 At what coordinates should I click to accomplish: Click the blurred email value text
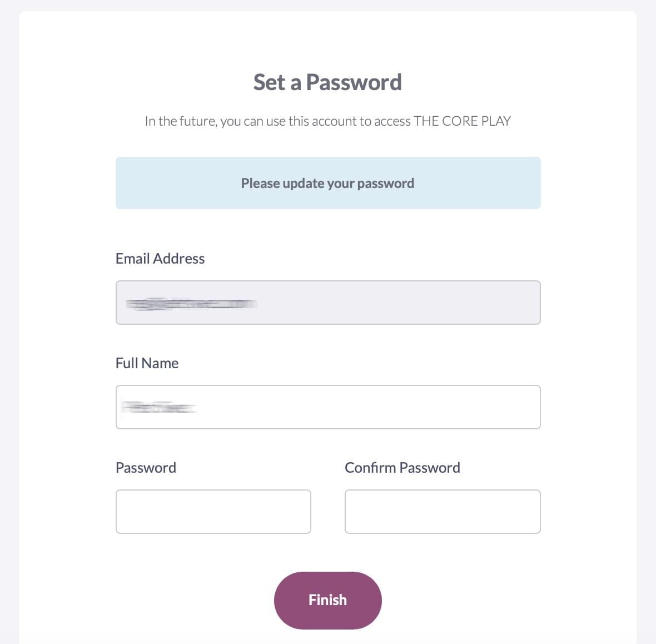point(191,304)
